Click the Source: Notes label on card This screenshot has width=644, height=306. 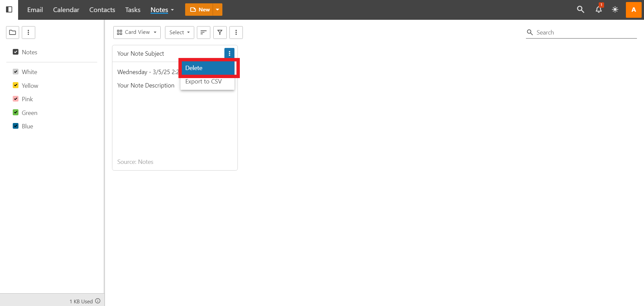(x=135, y=162)
